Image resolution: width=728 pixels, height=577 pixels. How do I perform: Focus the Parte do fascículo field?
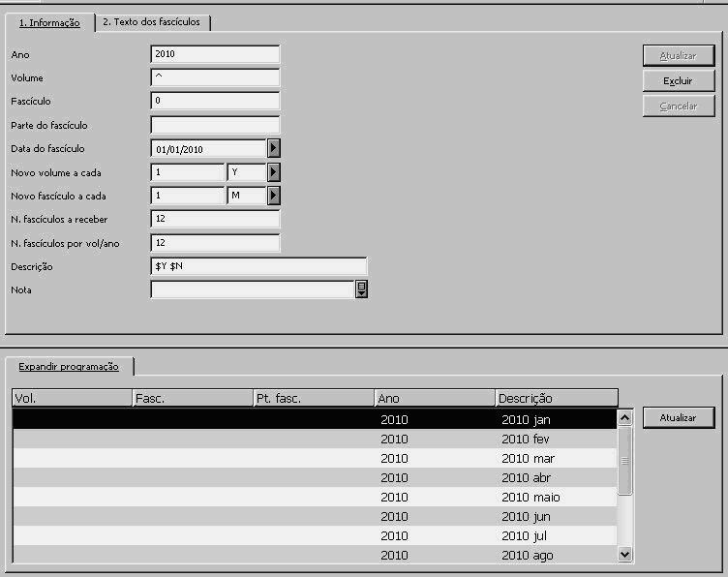pos(216,125)
